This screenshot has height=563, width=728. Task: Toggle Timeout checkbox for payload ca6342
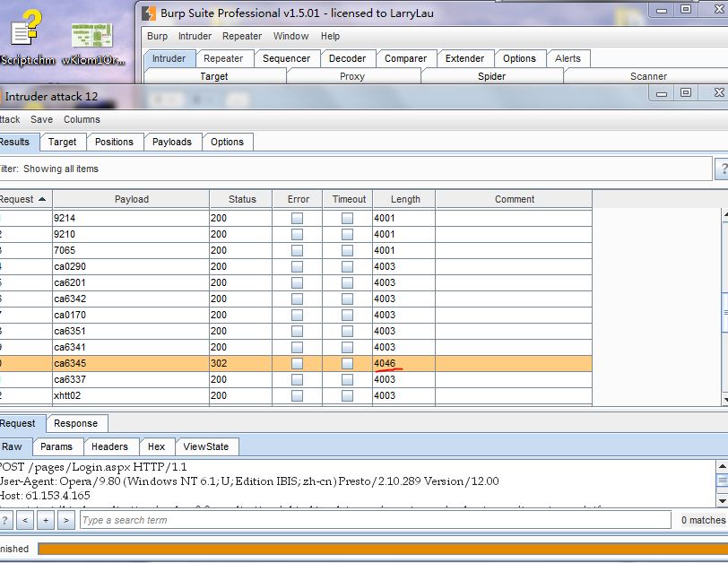pos(347,299)
